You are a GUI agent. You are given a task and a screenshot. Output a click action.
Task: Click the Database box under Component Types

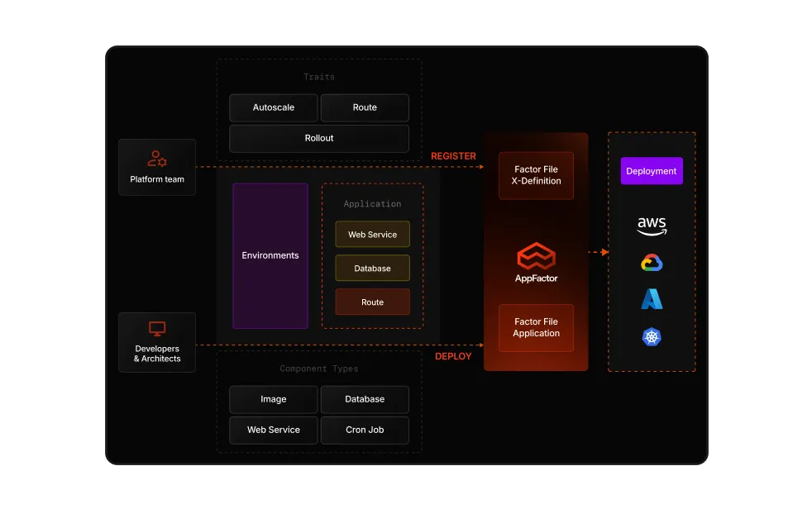[x=365, y=399]
